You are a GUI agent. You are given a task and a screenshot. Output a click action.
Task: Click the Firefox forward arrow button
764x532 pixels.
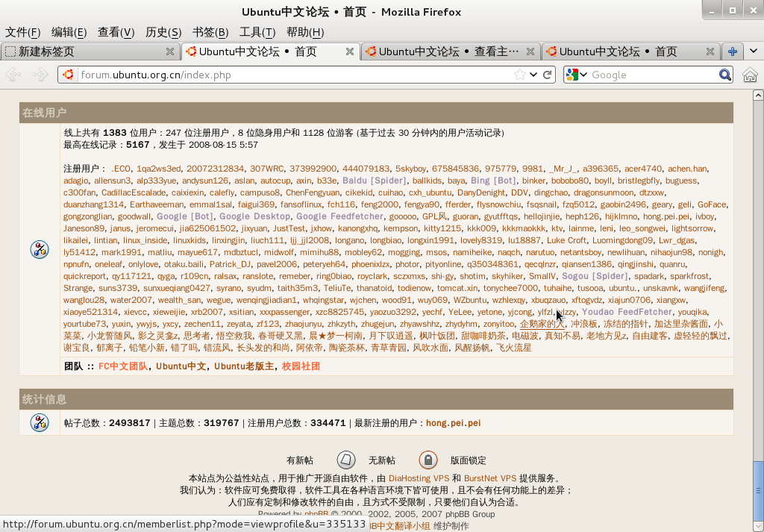coord(40,75)
